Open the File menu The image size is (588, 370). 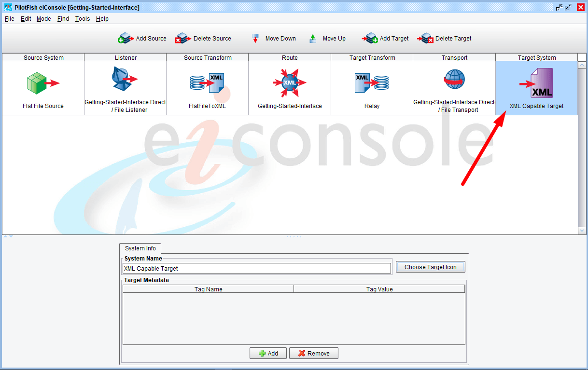(9, 19)
